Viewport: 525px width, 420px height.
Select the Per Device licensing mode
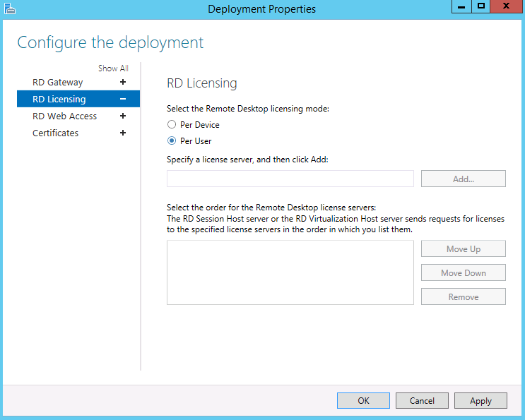172,124
